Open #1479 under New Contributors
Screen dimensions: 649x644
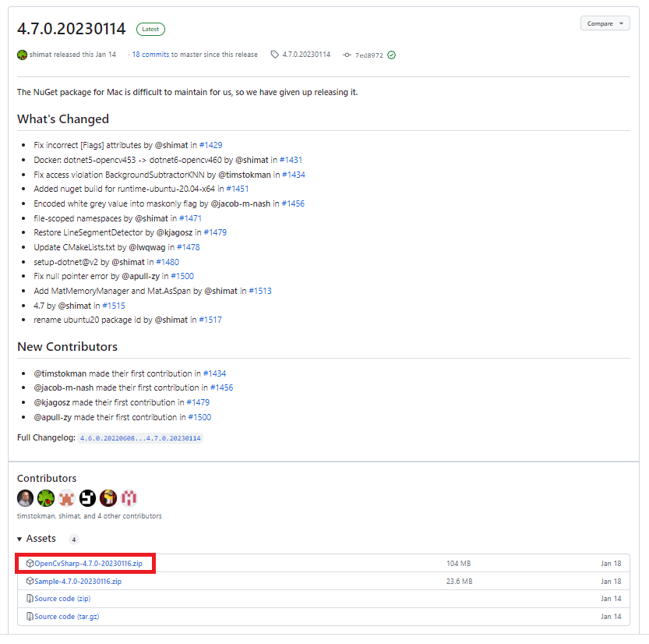[198, 402]
